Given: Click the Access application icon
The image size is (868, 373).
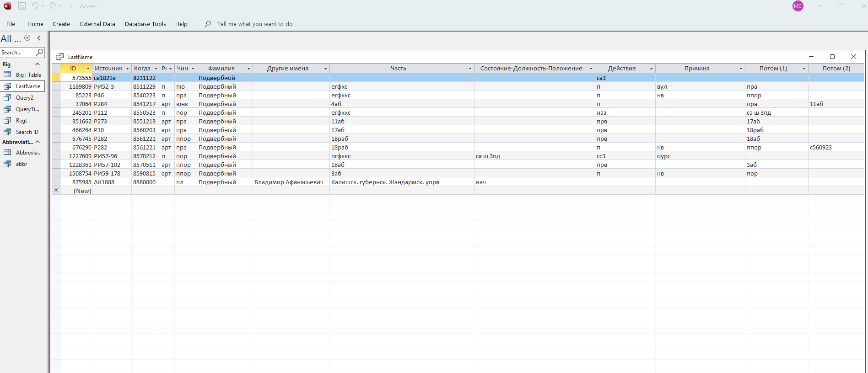Looking at the screenshot, I should click(x=7, y=6).
